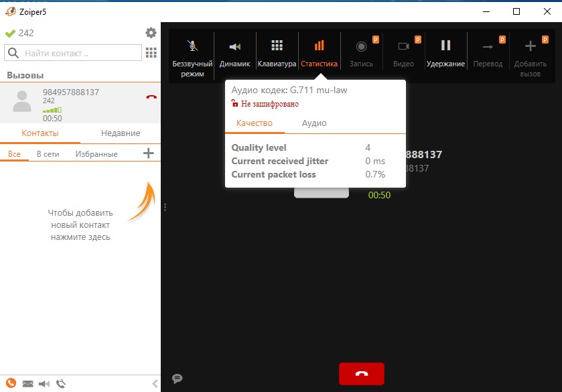Screen dimensions: 562x392
Task: Click account 242 status checkmark
Action: coord(10,33)
